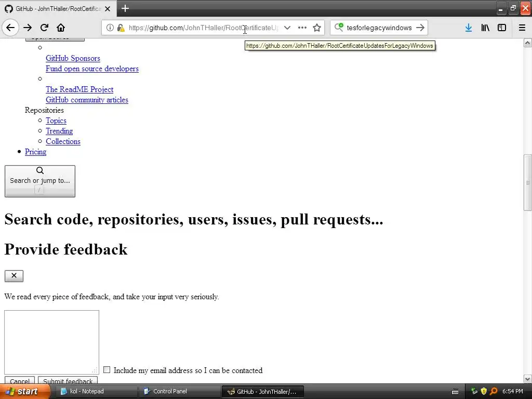Open a new browser tab
The image size is (532, 399).
[125, 8]
